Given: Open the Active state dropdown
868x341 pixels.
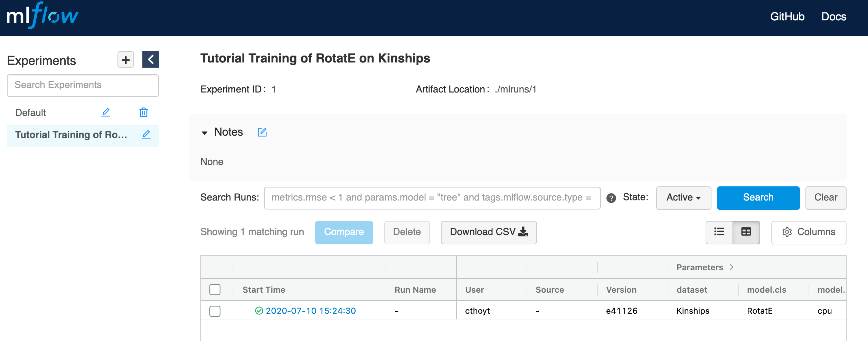Looking at the screenshot, I should (683, 198).
